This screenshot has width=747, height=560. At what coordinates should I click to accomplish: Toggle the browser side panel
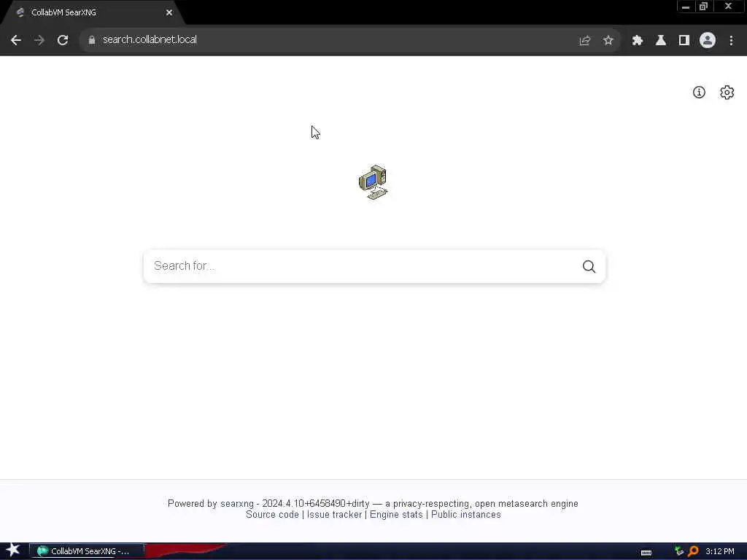point(684,41)
